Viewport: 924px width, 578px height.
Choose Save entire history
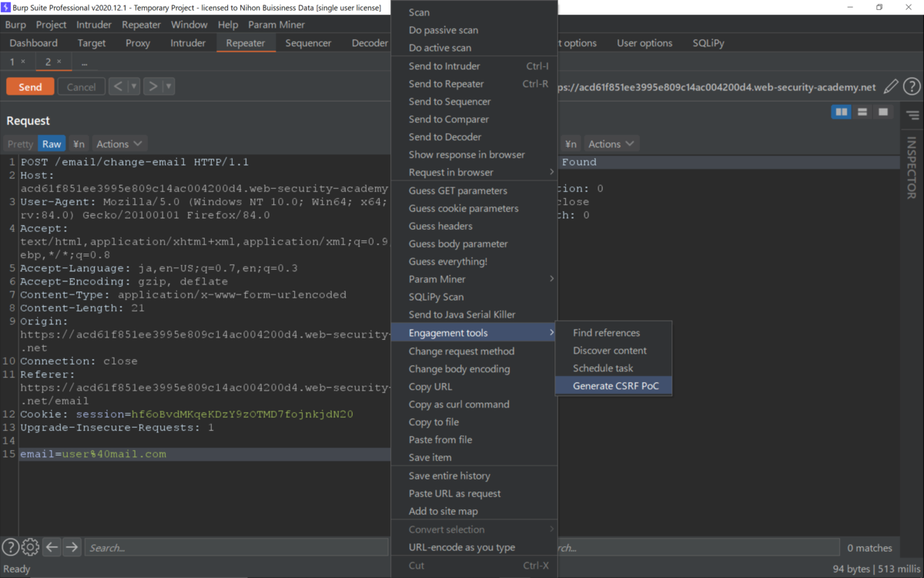point(474,476)
